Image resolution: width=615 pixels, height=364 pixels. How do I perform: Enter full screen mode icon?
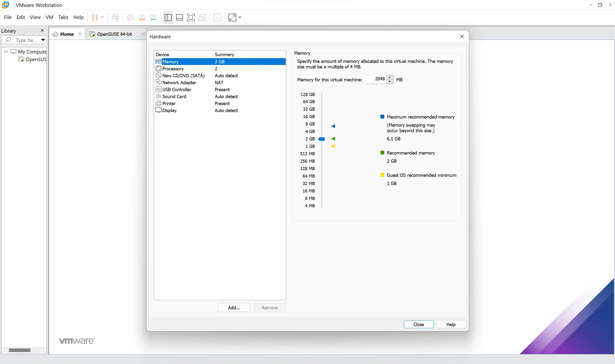(191, 18)
